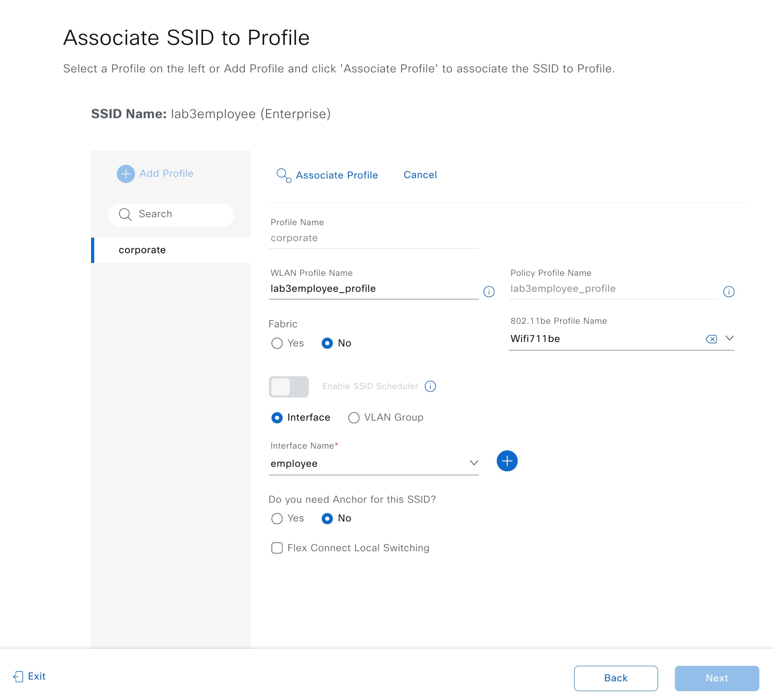The width and height of the screenshot is (774, 700).
Task: Open the 802.11be Profile Name dropdown
Action: point(730,338)
